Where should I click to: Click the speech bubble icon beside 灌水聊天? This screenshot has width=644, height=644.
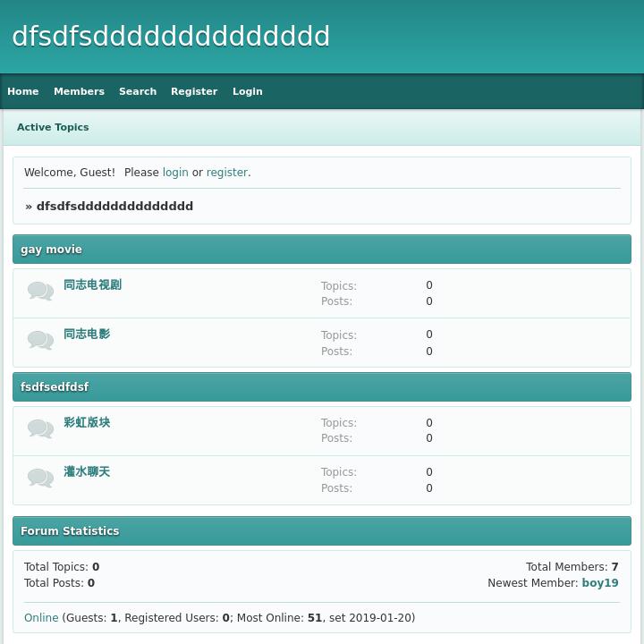[40, 478]
